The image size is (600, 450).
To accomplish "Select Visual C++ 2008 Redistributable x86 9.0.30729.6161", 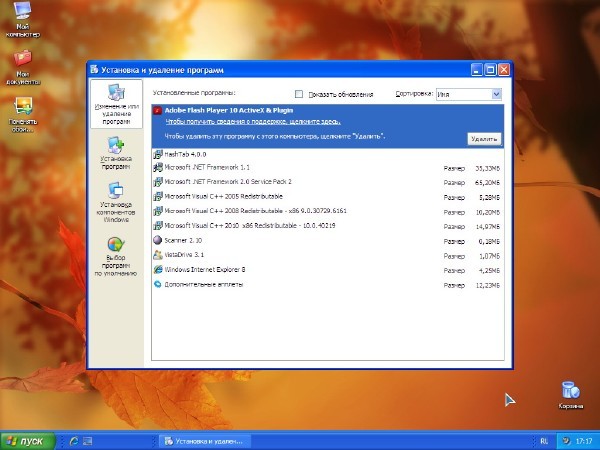I will pos(328,211).
